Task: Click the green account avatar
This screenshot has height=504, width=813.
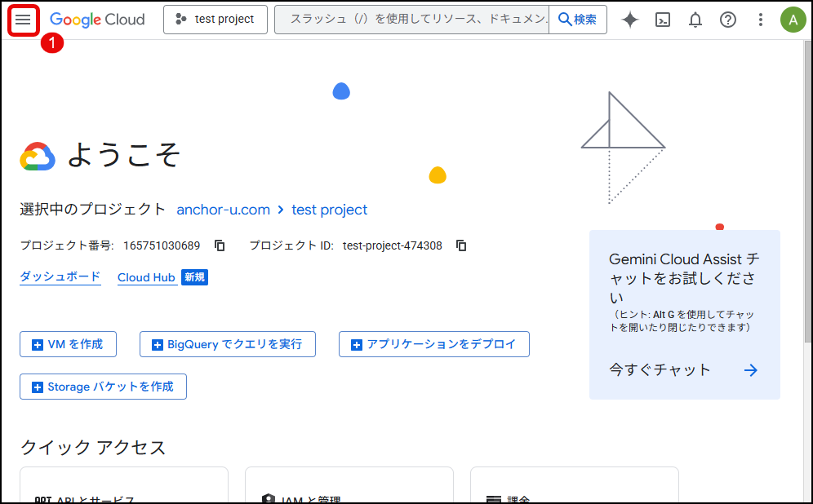Action: [793, 20]
